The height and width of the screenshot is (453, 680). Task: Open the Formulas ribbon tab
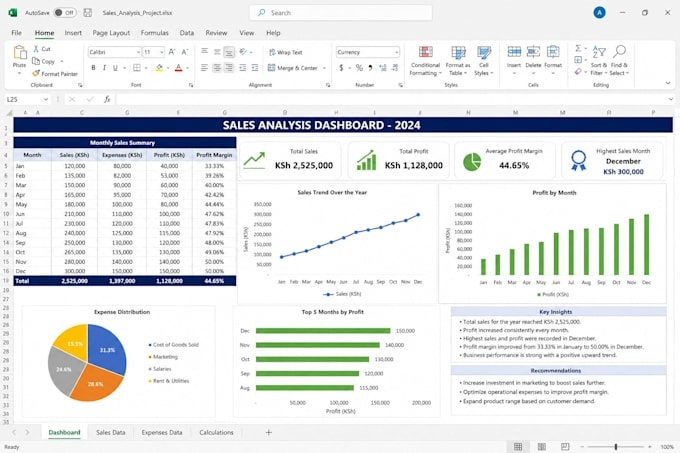pos(154,33)
